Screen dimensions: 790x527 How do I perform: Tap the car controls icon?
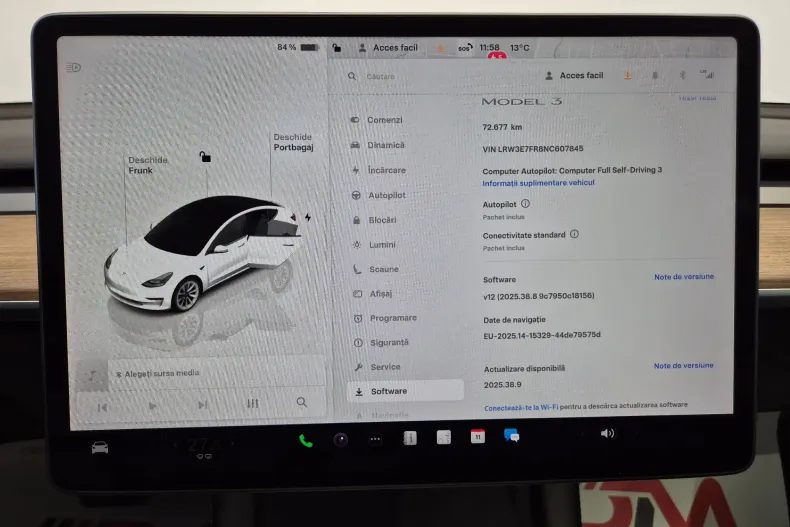pos(100,447)
